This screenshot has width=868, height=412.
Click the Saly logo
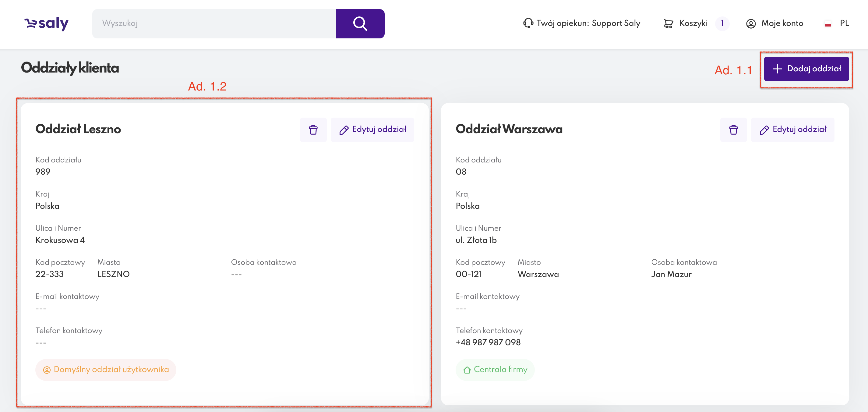click(47, 23)
